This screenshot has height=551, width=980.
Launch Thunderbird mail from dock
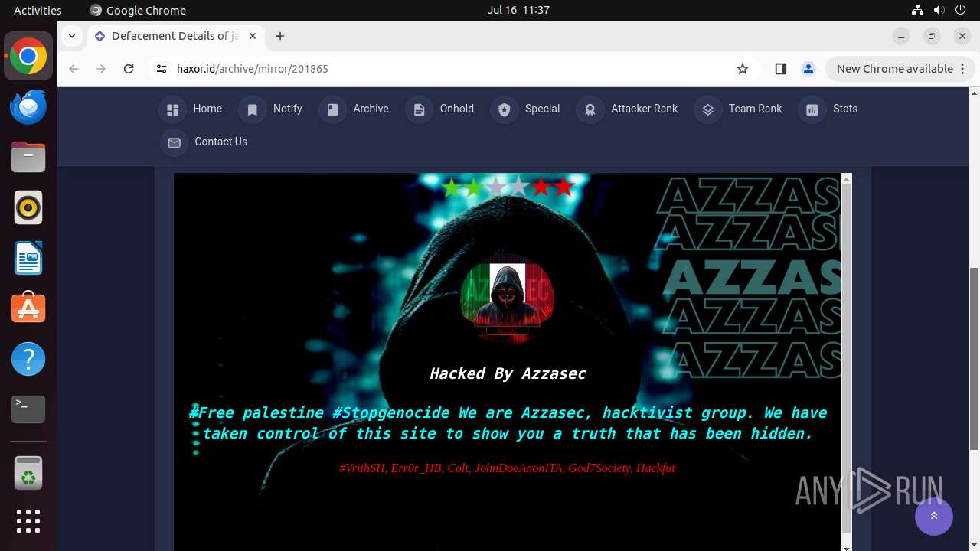coord(28,107)
